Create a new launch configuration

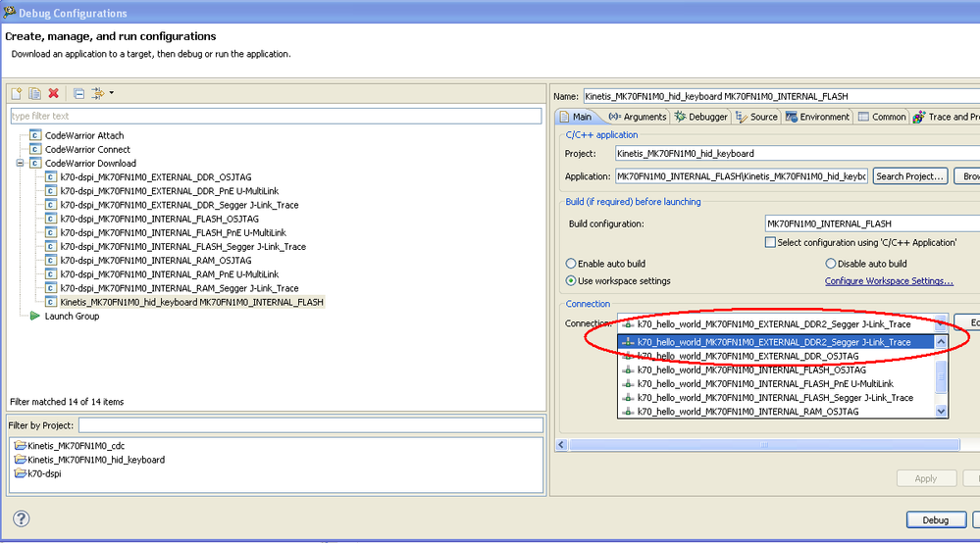[17, 94]
